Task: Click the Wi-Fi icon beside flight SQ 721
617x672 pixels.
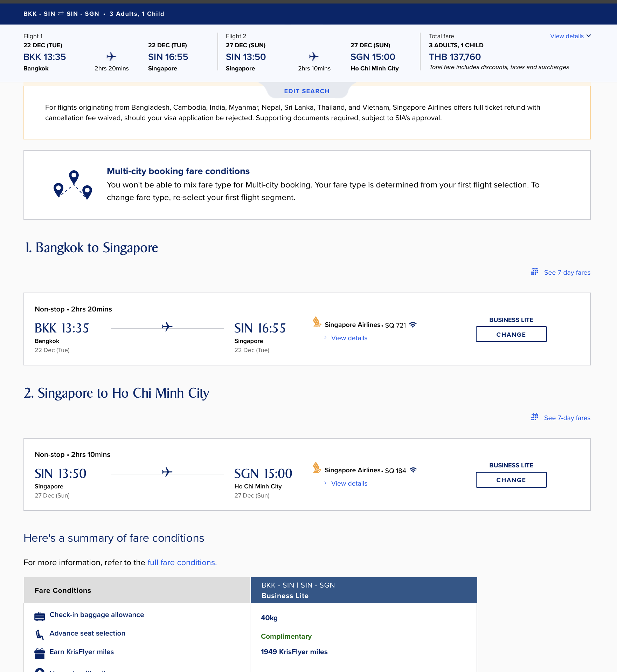Action: point(413,325)
